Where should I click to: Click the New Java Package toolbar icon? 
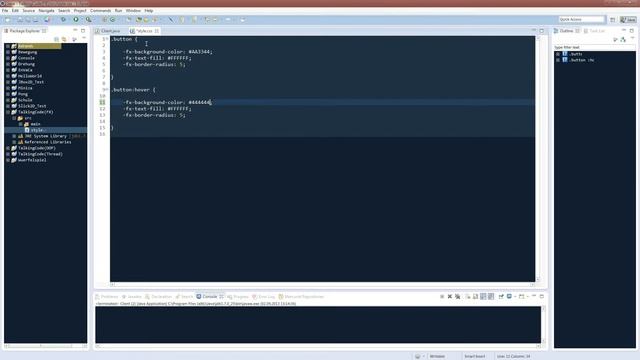click(x=104, y=20)
